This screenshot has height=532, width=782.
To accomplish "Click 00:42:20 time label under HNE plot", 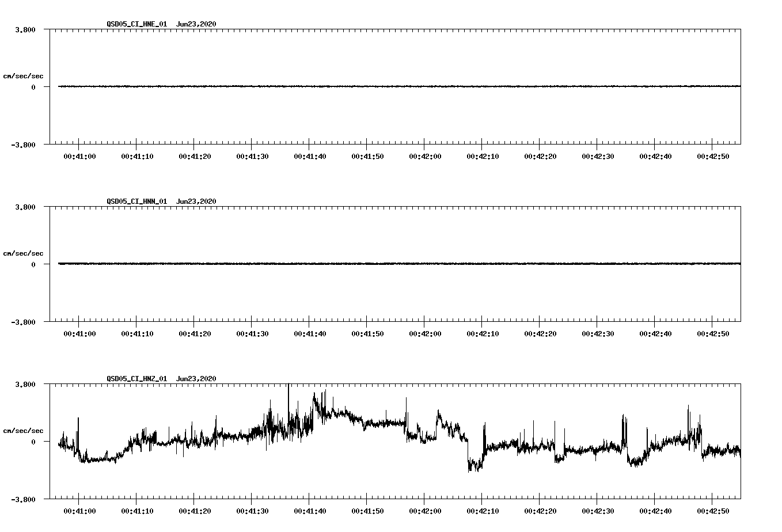I will click(x=540, y=156).
